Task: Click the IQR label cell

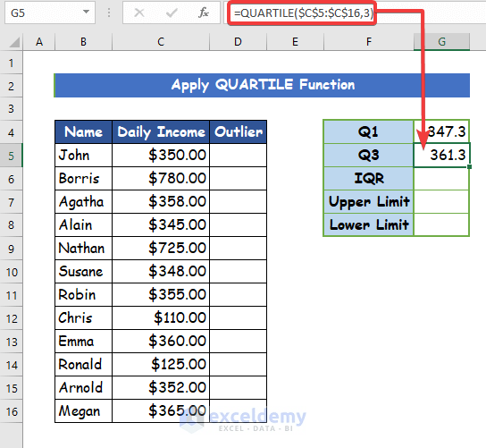Action: [369, 178]
